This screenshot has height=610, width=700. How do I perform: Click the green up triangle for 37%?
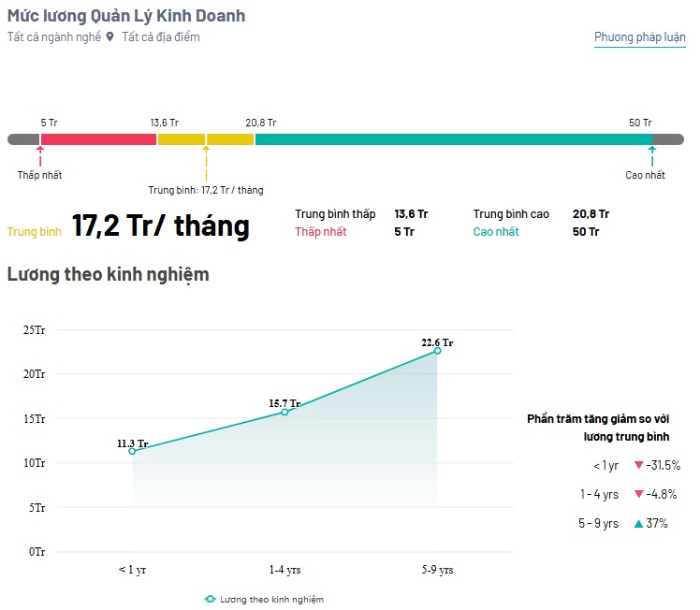click(x=639, y=523)
